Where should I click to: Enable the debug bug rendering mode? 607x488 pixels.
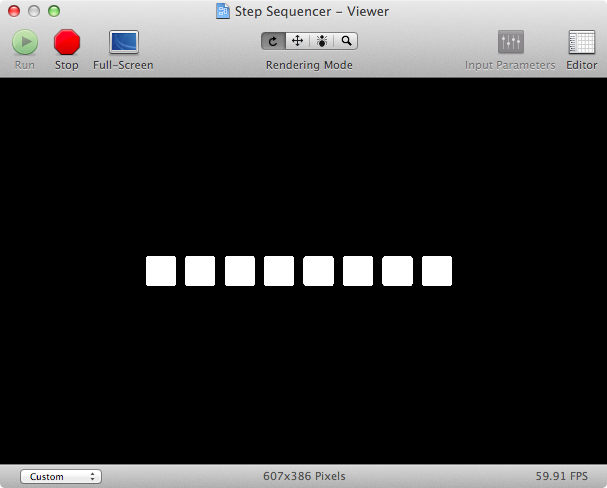coord(321,41)
